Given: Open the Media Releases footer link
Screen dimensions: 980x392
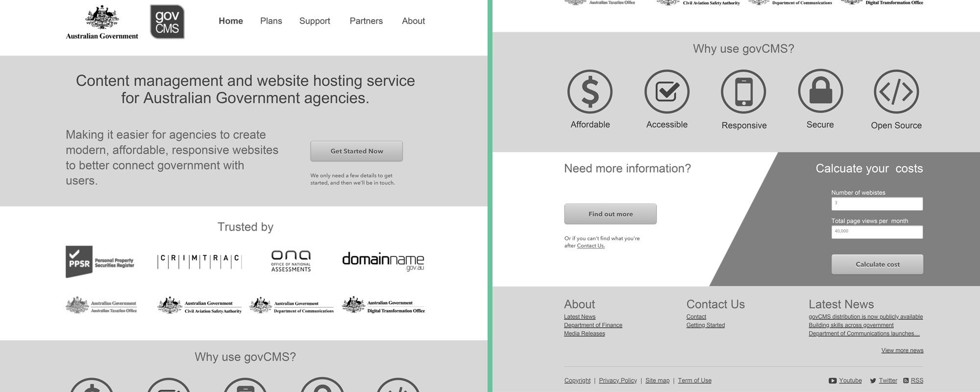Looking at the screenshot, I should 584,334.
